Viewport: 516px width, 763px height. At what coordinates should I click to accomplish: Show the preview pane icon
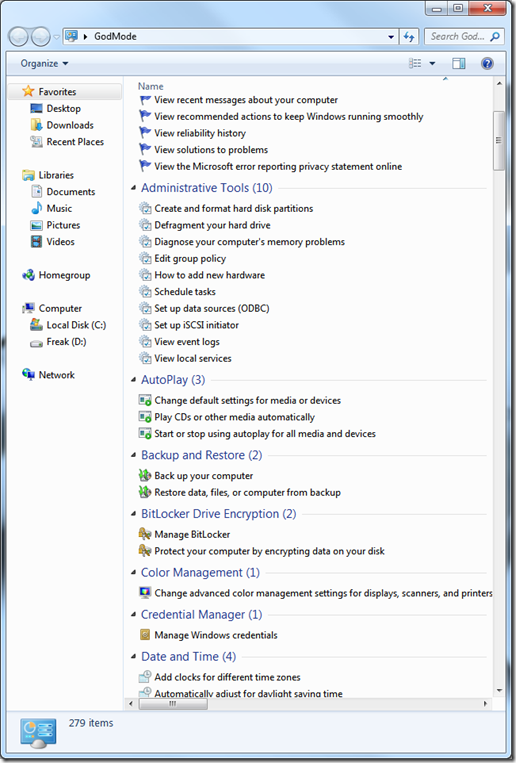(459, 63)
